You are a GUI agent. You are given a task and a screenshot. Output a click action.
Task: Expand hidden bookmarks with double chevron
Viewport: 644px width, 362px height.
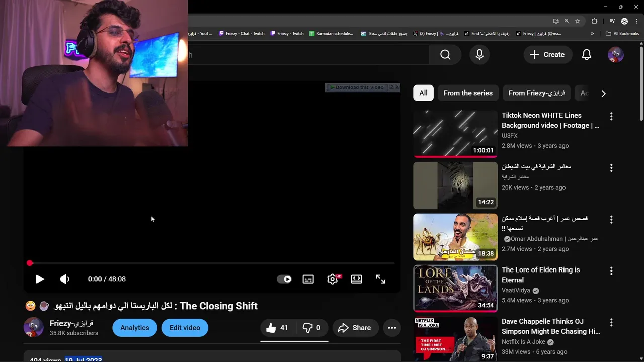tap(592, 34)
